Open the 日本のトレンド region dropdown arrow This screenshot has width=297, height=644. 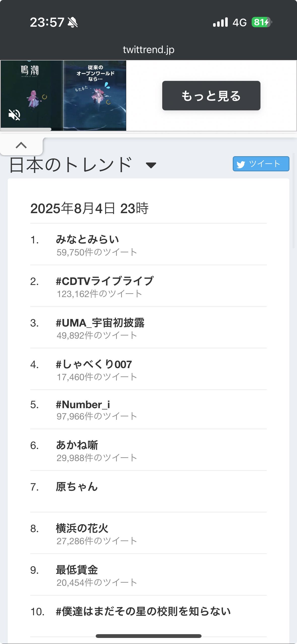coord(151,165)
